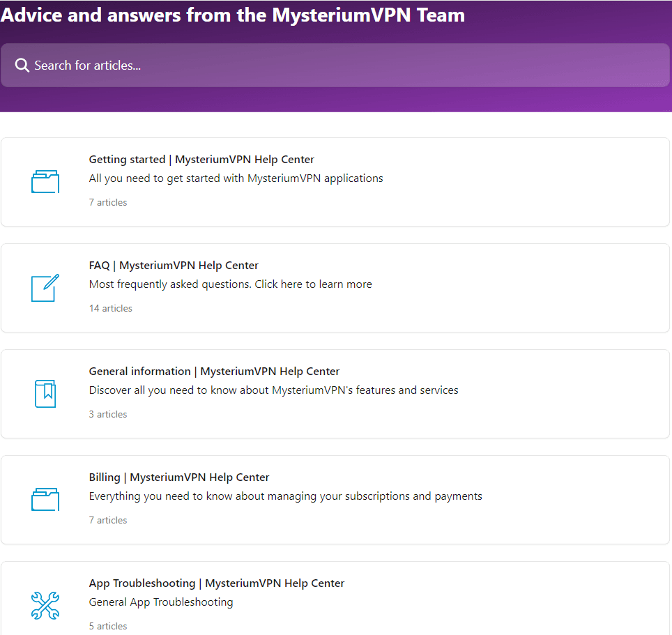This screenshot has height=635, width=672.
Task: Click 'Everything you need to know' billing description
Action: 285,496
